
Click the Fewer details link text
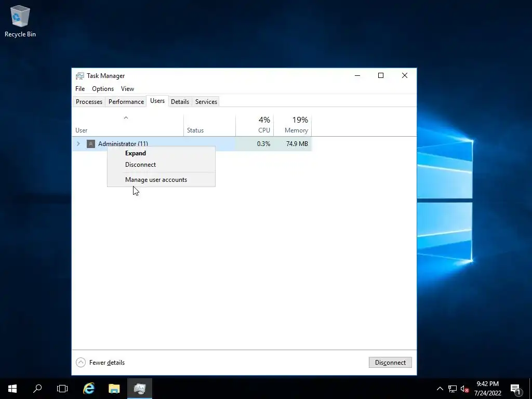pyautogui.click(x=107, y=363)
